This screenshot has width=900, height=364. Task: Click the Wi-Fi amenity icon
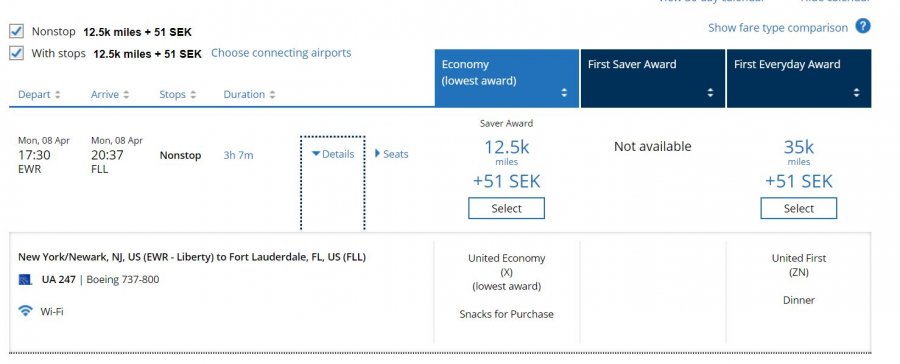pyautogui.click(x=25, y=311)
